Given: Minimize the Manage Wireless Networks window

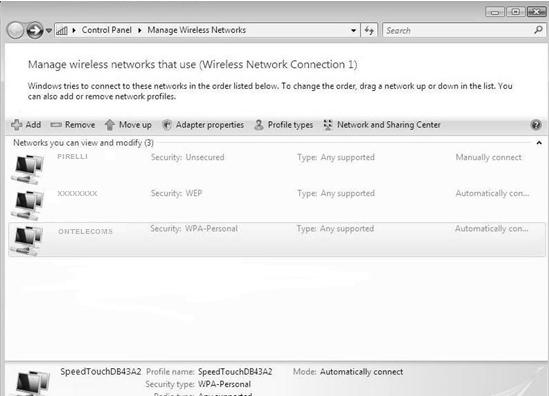Looking at the screenshot, I should pos(494,12).
